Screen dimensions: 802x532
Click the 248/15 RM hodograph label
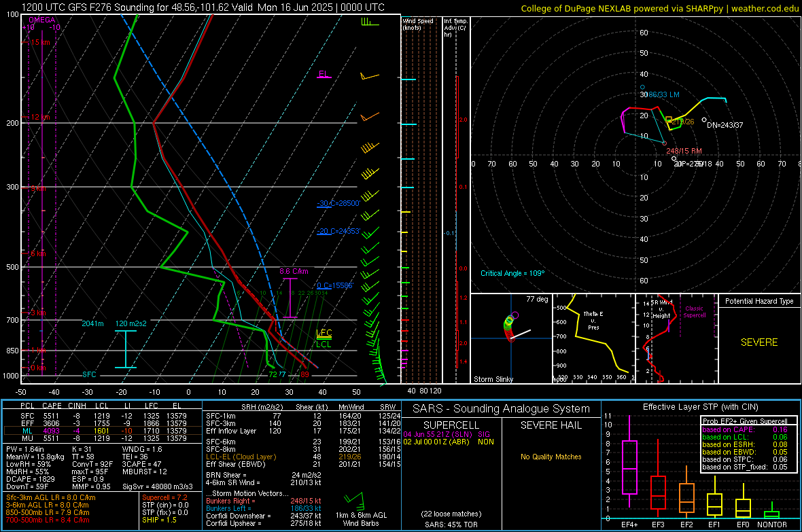coord(684,151)
